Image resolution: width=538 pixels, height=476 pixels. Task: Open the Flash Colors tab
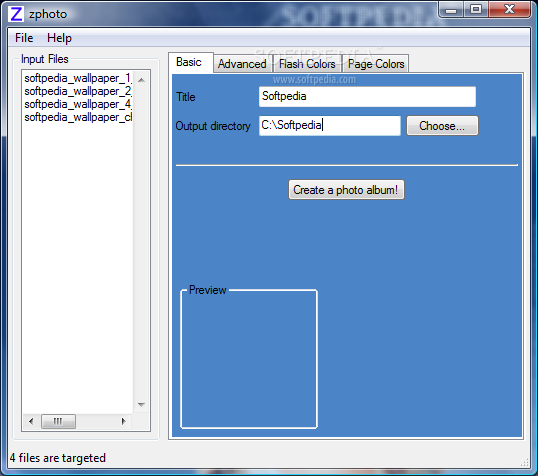pyautogui.click(x=307, y=64)
